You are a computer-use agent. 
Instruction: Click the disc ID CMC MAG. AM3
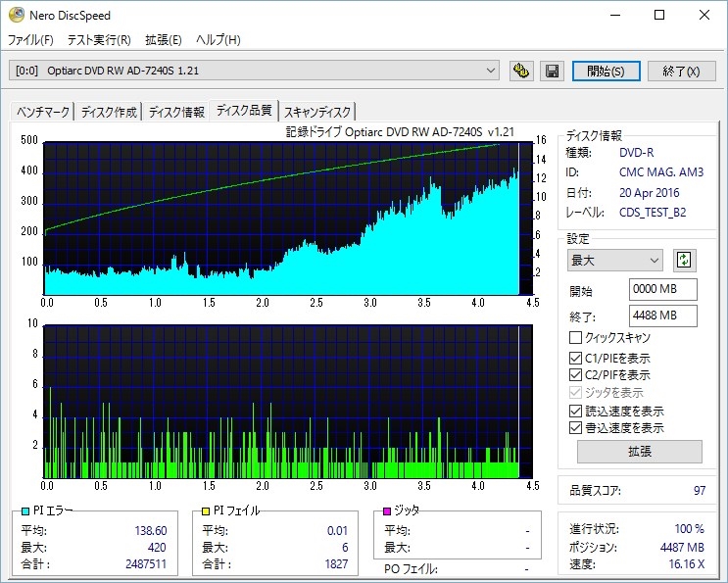(x=661, y=172)
